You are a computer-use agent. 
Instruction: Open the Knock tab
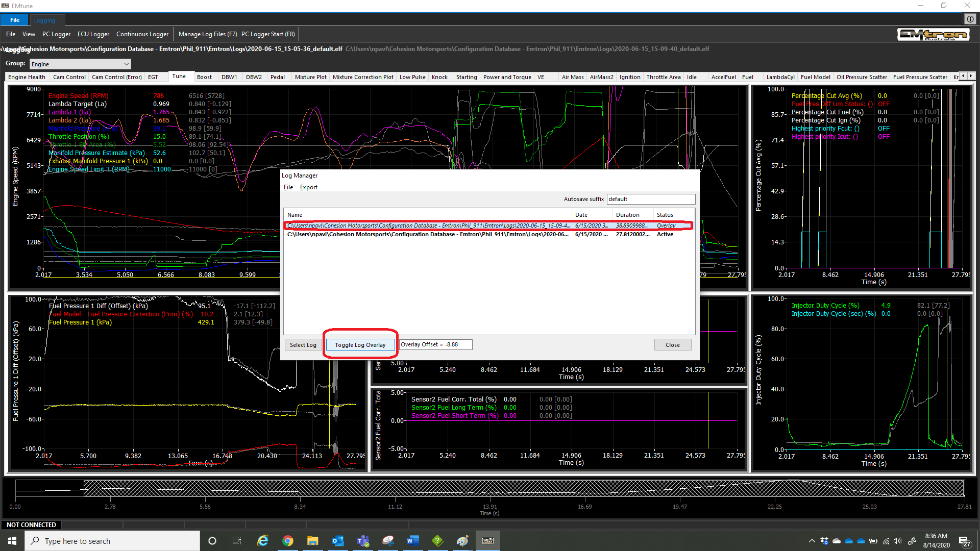439,77
